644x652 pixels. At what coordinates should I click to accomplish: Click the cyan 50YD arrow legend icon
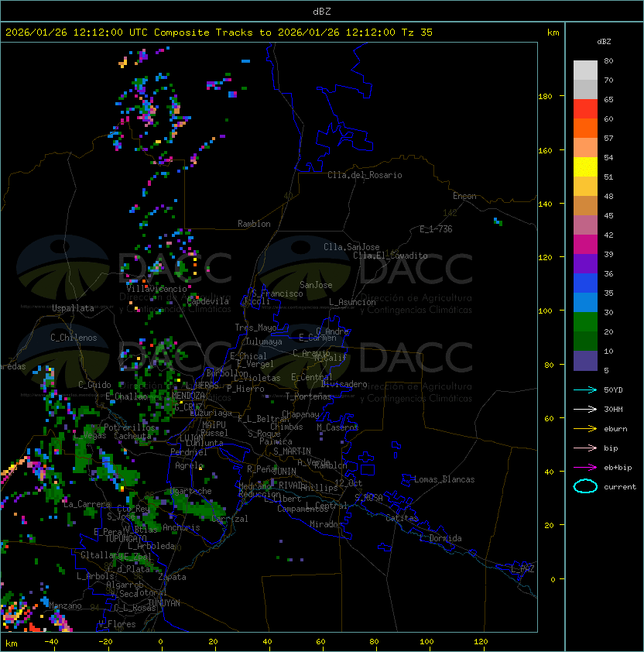coord(585,389)
